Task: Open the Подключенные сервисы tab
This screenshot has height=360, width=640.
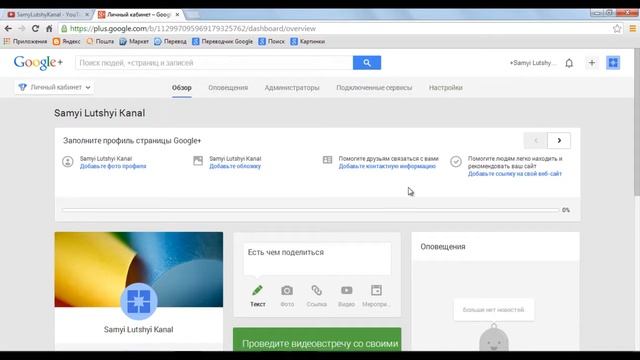Action: tap(374, 88)
